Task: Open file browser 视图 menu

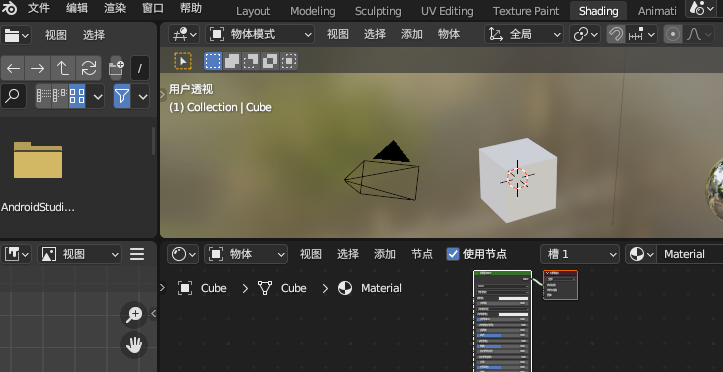Action: [56, 35]
